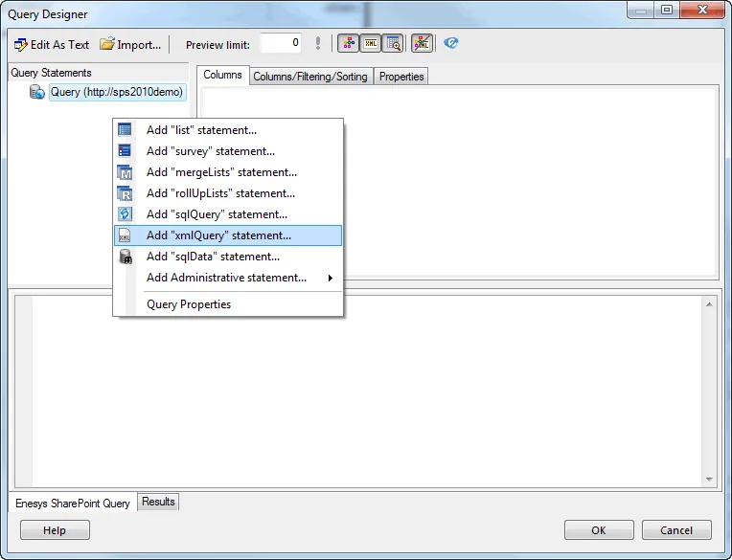Image resolution: width=732 pixels, height=560 pixels.
Task: Click the crossed-out XML diagram icon
Action: click(x=422, y=43)
